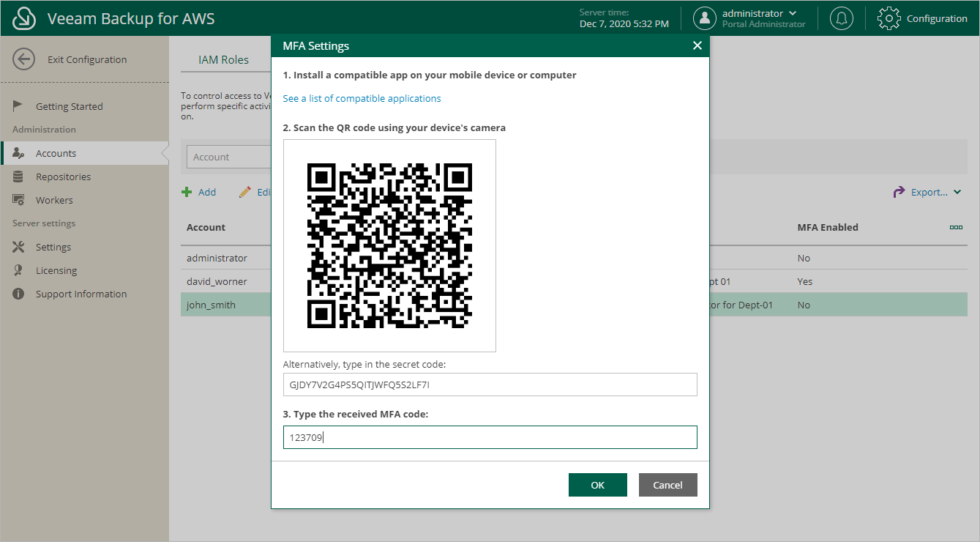
Task: Click the Workers sidebar icon
Action: click(19, 200)
